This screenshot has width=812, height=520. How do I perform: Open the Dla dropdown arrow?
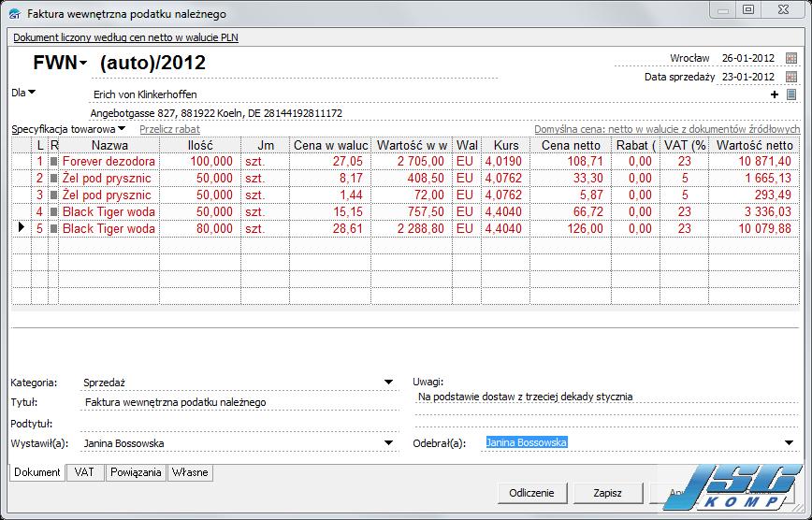32,93
